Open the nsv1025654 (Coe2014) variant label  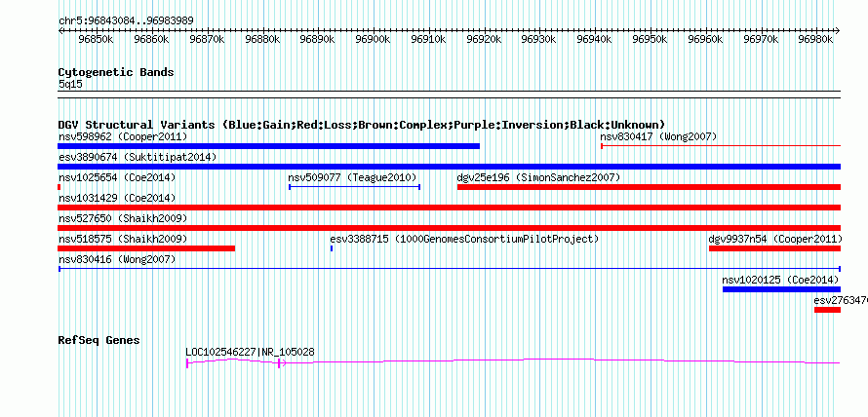tap(117, 177)
